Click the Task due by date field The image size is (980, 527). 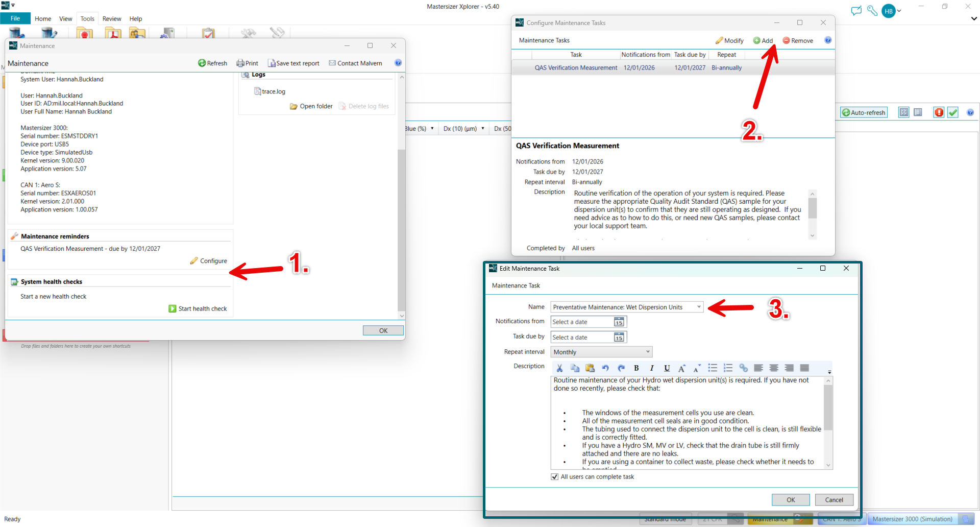coord(582,338)
